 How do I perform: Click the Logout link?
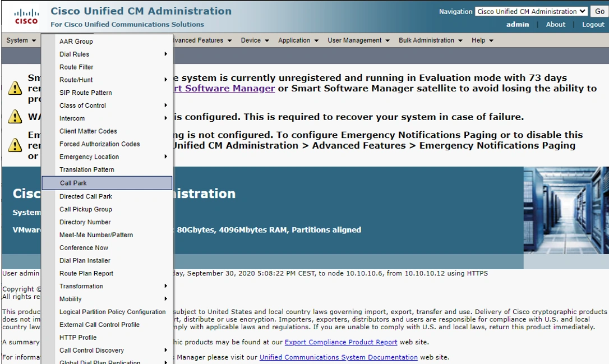[593, 24]
